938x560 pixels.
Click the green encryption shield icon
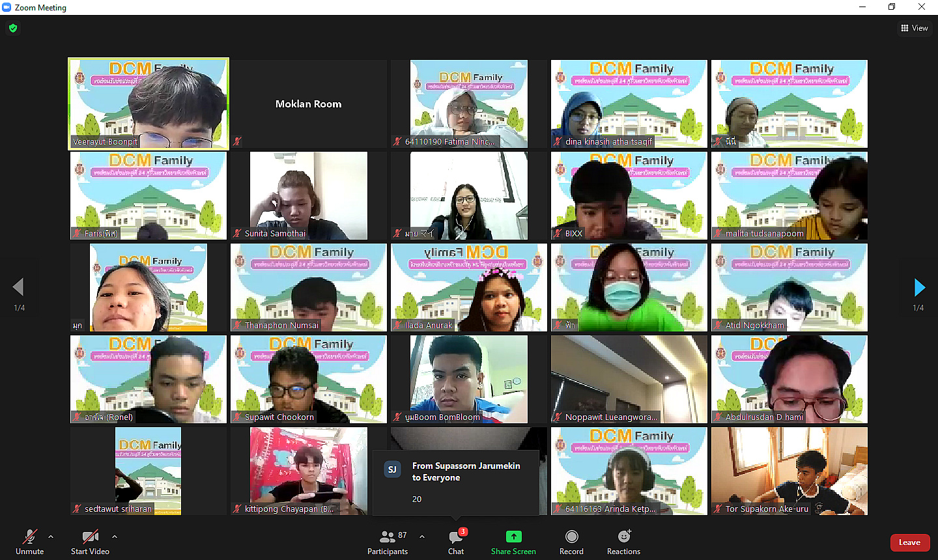13,28
